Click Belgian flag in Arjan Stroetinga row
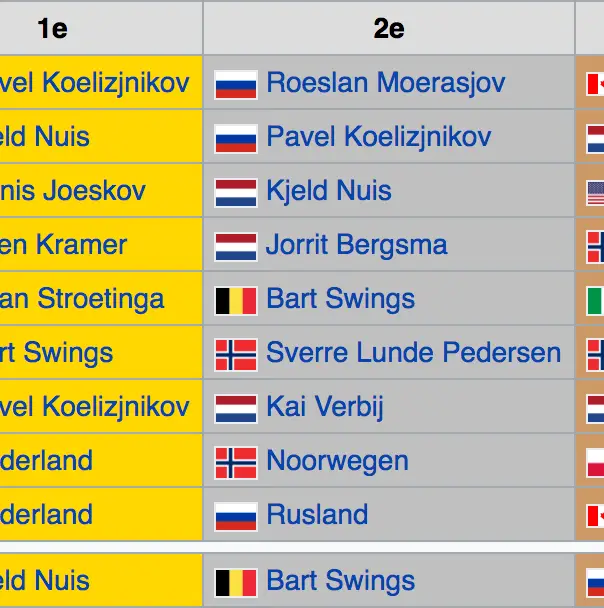604x608 pixels. (236, 299)
